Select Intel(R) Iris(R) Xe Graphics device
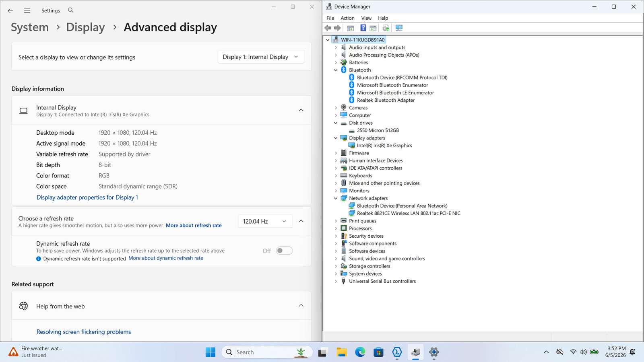This screenshot has width=644, height=362. tap(384, 146)
